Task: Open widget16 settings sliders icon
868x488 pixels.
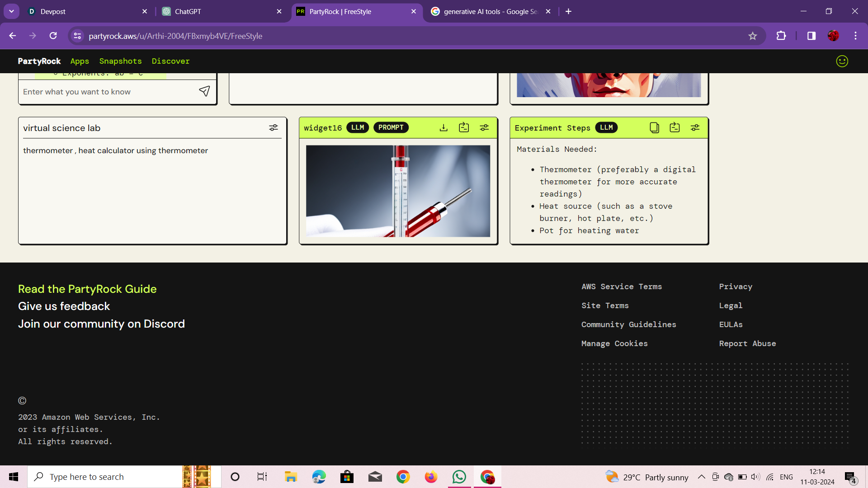Action: 484,128
